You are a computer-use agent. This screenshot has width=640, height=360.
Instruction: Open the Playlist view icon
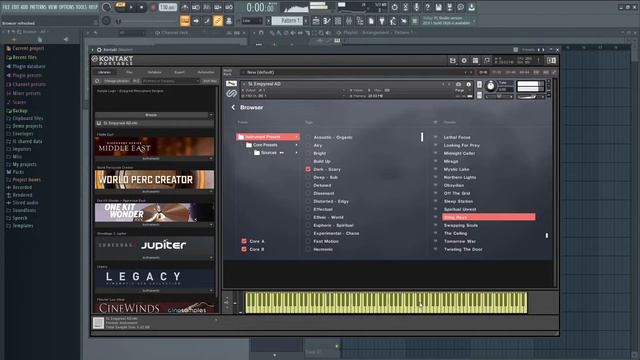pos(316,21)
